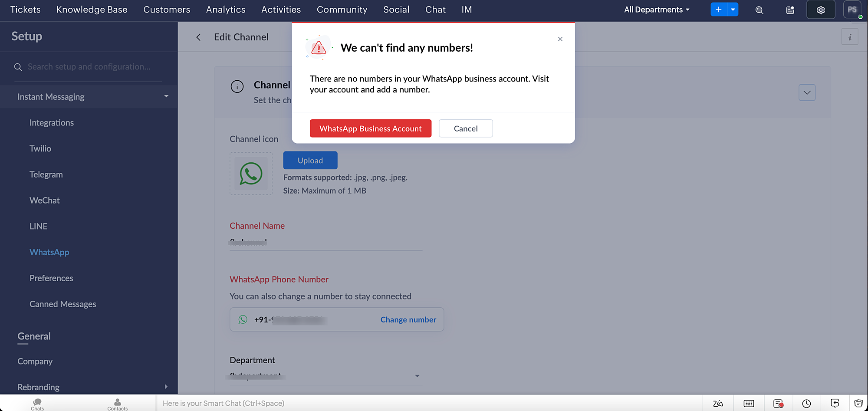The width and height of the screenshot is (868, 411).
Task: Open the Community tab
Action: 342,10
